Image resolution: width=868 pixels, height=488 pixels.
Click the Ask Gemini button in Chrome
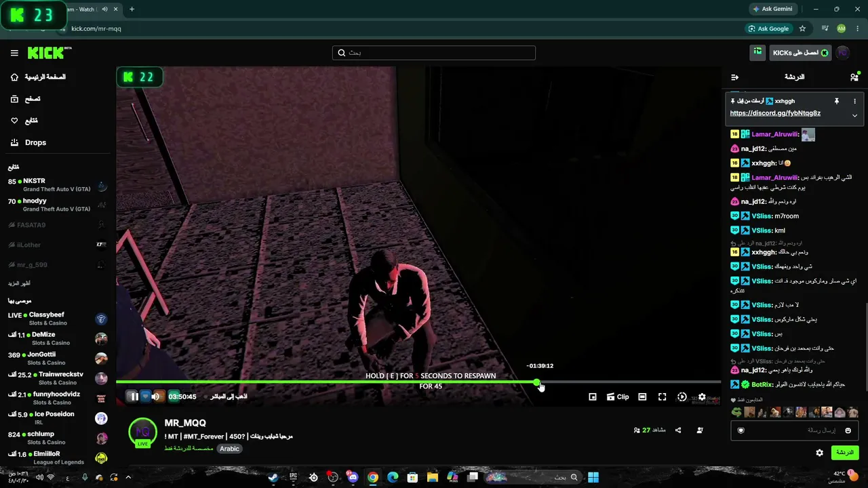tap(772, 9)
